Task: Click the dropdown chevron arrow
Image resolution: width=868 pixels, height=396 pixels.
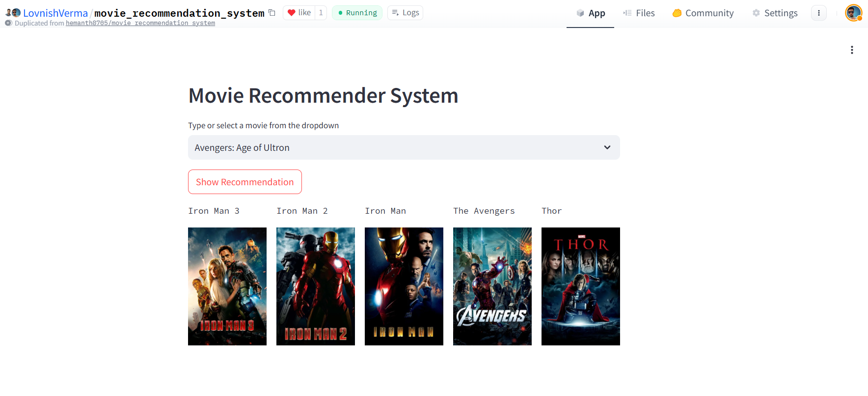Action: 607,147
